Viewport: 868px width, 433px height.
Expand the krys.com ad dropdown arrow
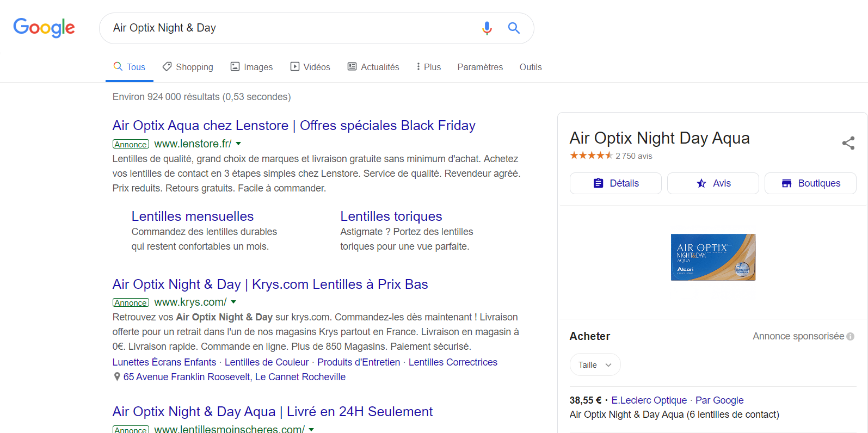tap(233, 302)
